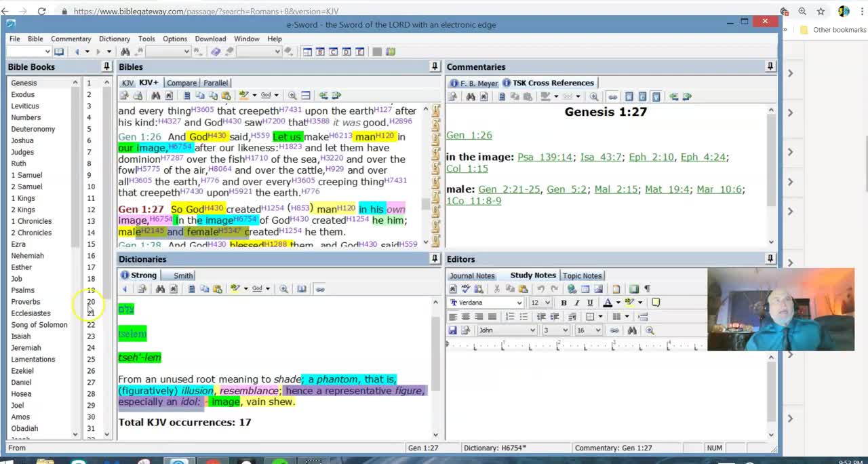The width and height of the screenshot is (868, 464).
Task: Click the binoculars find icon in editor
Action: click(632, 330)
